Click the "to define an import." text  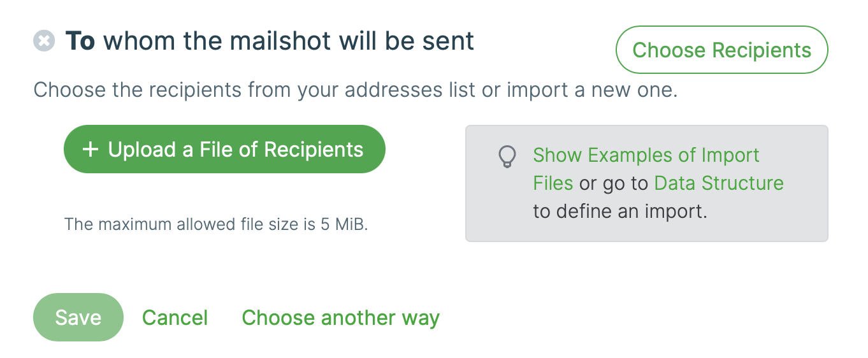click(620, 211)
